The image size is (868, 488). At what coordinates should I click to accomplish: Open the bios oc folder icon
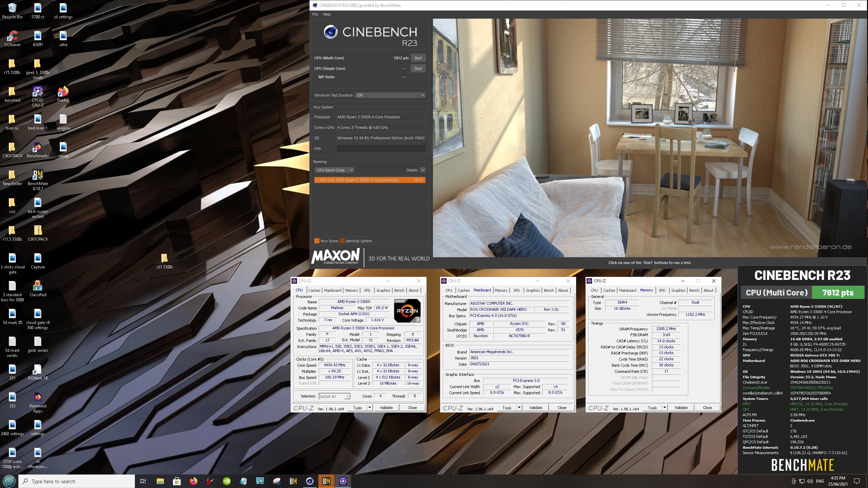[x=12, y=122]
